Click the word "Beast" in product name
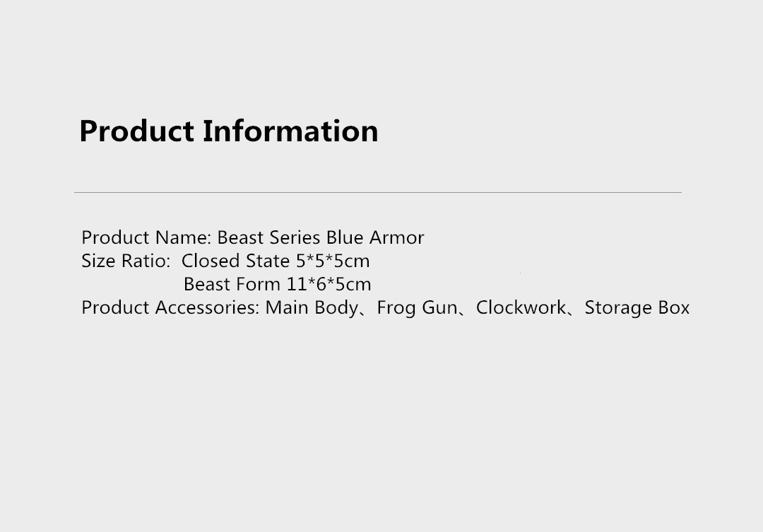Viewport: 763px width, 532px height. 240,238
